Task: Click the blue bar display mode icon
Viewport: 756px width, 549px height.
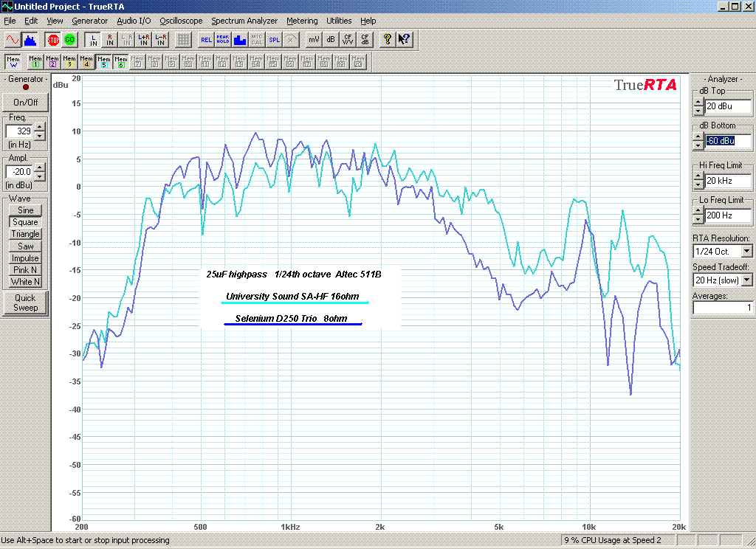Action: 240,40
